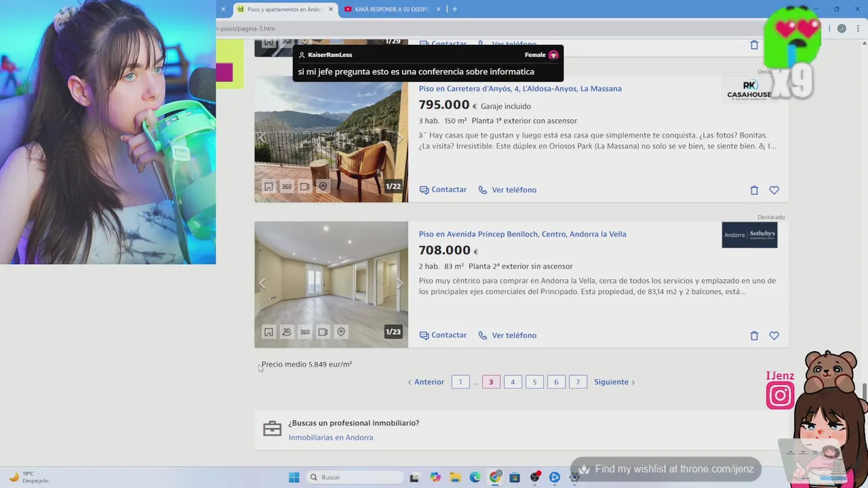The width and height of the screenshot is (868, 488).
Task: Open 3D view icon on Andorra la Vella listing
Action: [x=287, y=332]
